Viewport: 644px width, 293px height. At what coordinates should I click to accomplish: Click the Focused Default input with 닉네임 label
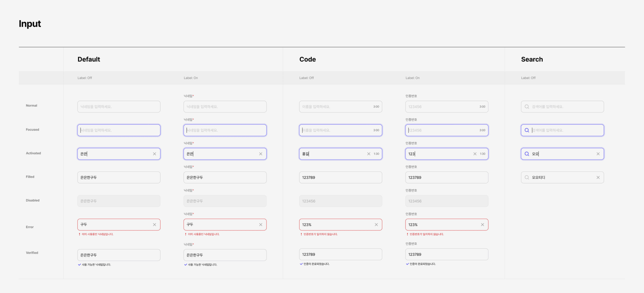(x=225, y=130)
